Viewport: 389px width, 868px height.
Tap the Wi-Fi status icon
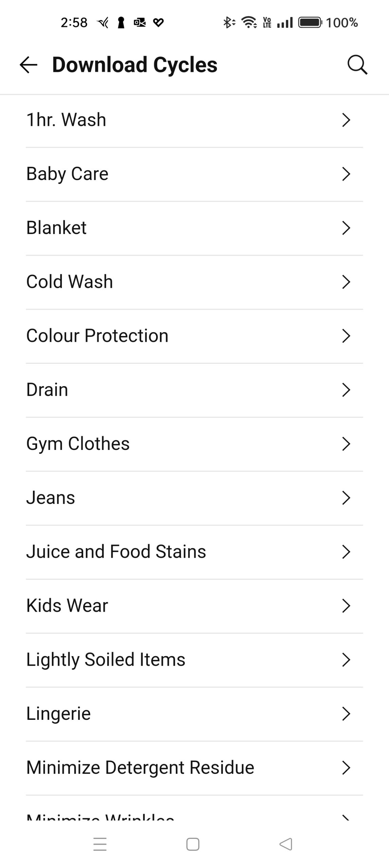[x=249, y=23]
